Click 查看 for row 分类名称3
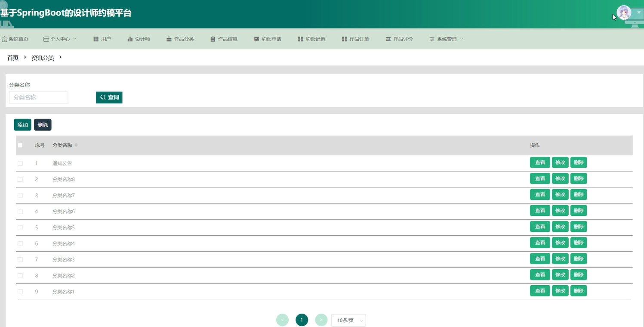This screenshot has width=644, height=327. point(540,258)
